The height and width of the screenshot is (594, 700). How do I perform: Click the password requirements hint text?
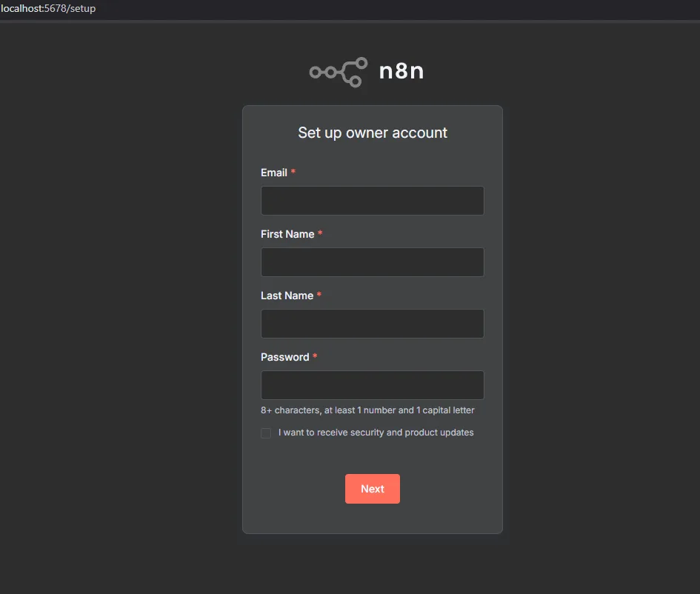tap(367, 410)
